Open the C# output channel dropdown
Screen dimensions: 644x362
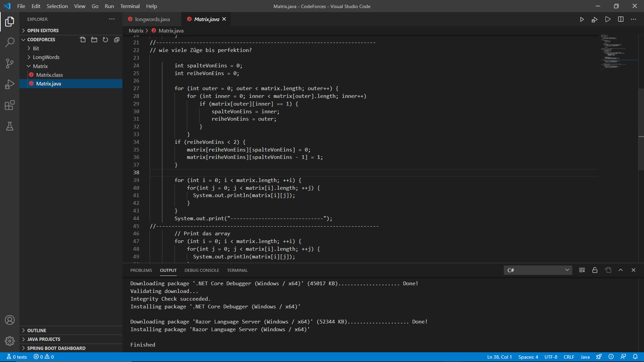(538, 270)
